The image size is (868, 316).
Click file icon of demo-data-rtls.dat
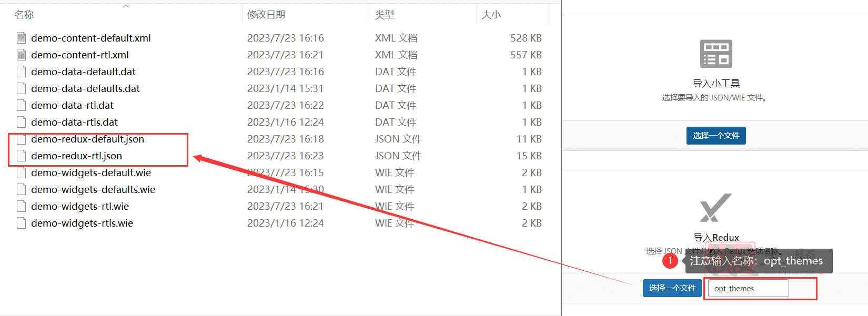(21, 122)
